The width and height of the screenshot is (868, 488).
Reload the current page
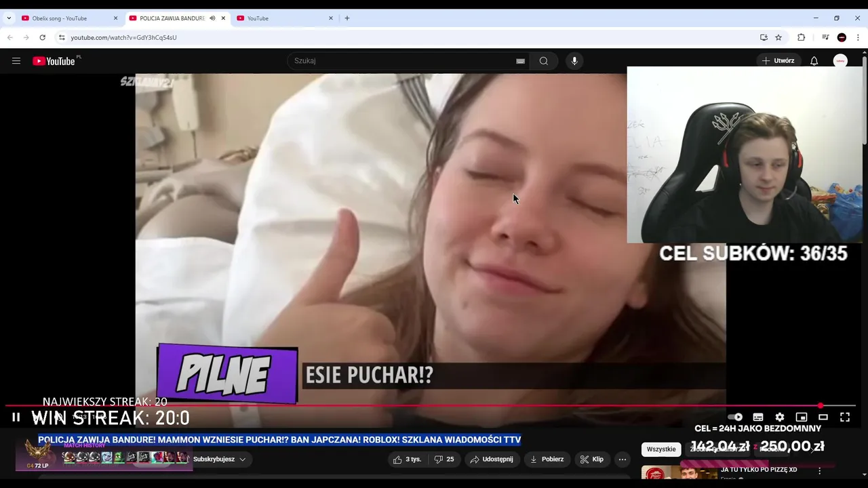tap(42, 37)
